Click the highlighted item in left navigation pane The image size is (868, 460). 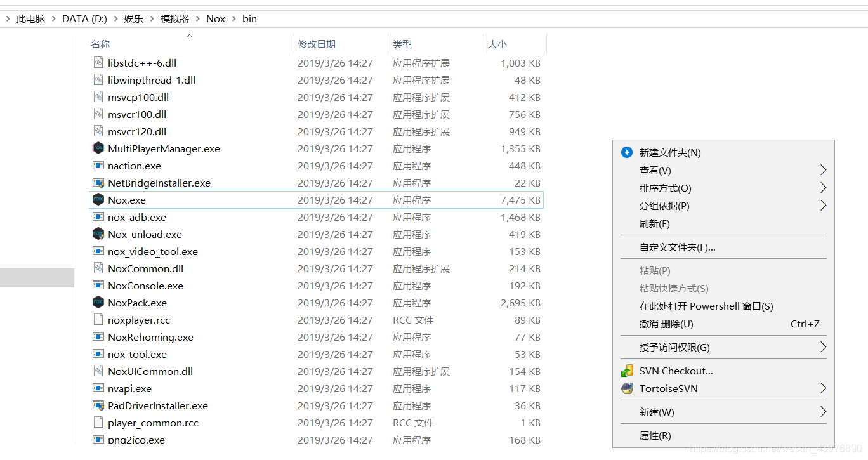tap(37, 278)
